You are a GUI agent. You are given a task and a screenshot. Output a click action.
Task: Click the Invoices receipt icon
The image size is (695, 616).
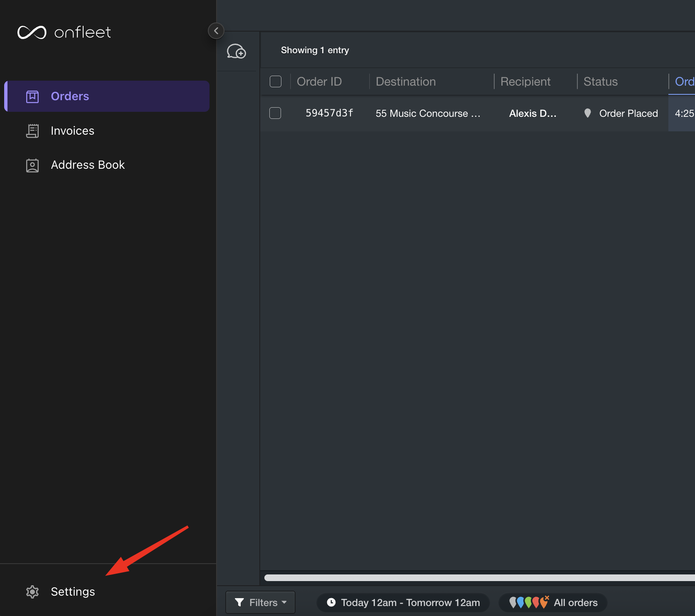coord(32,131)
